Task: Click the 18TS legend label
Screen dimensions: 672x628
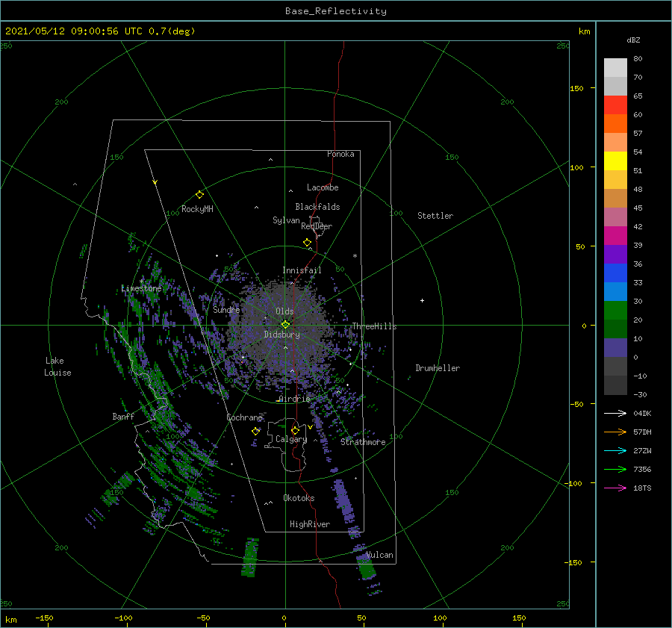Action: (642, 488)
